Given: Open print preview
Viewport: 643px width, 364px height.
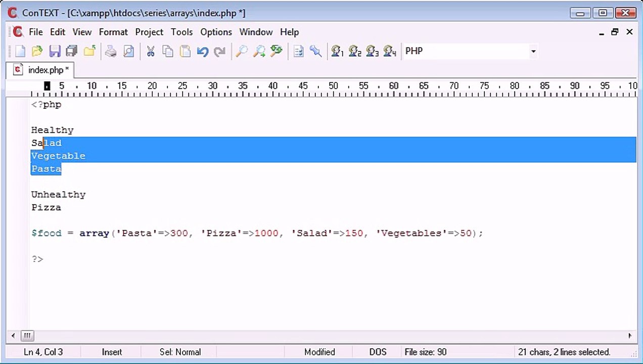Looking at the screenshot, I should [x=128, y=51].
